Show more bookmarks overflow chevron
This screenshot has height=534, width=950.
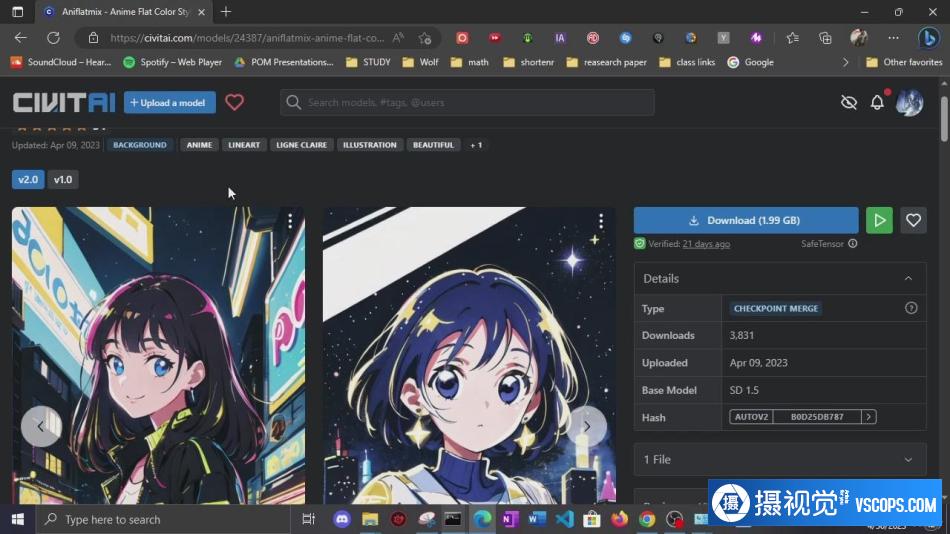click(x=846, y=62)
